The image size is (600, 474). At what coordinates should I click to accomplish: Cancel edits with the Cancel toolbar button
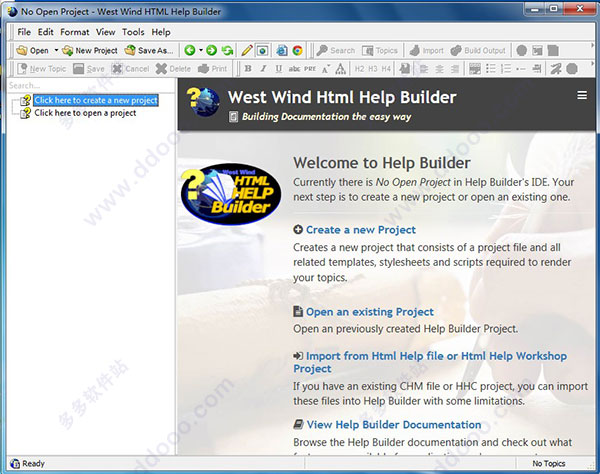(x=130, y=68)
